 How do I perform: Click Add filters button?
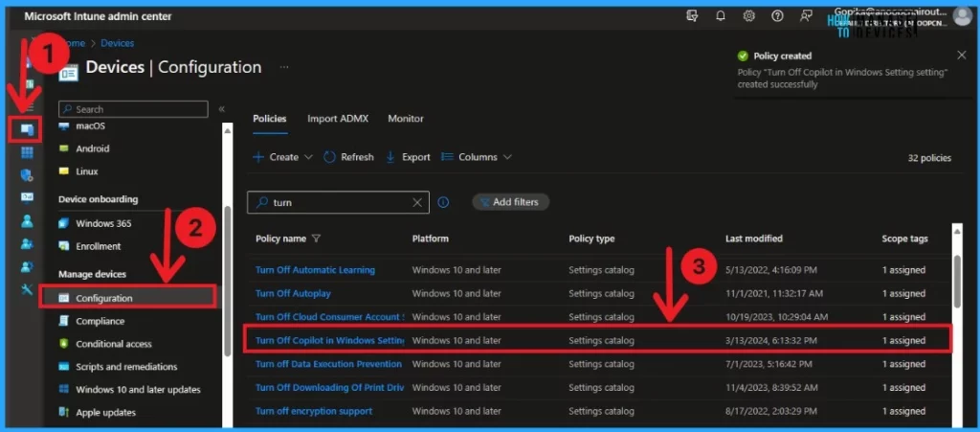point(511,202)
